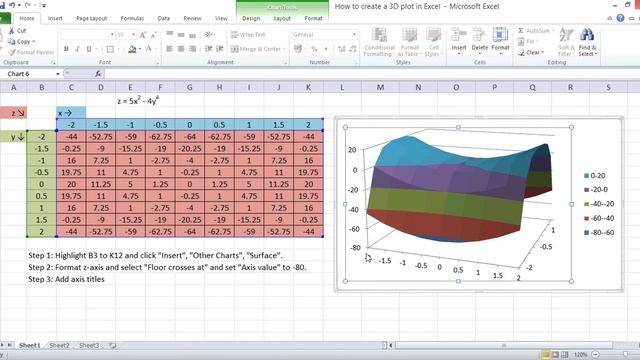Toggle underline formatting
The height and width of the screenshot is (360, 640).
[x=89, y=49]
